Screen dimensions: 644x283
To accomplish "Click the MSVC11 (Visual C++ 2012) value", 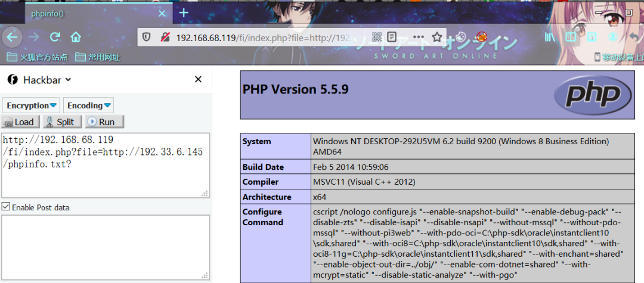I will tap(364, 182).
